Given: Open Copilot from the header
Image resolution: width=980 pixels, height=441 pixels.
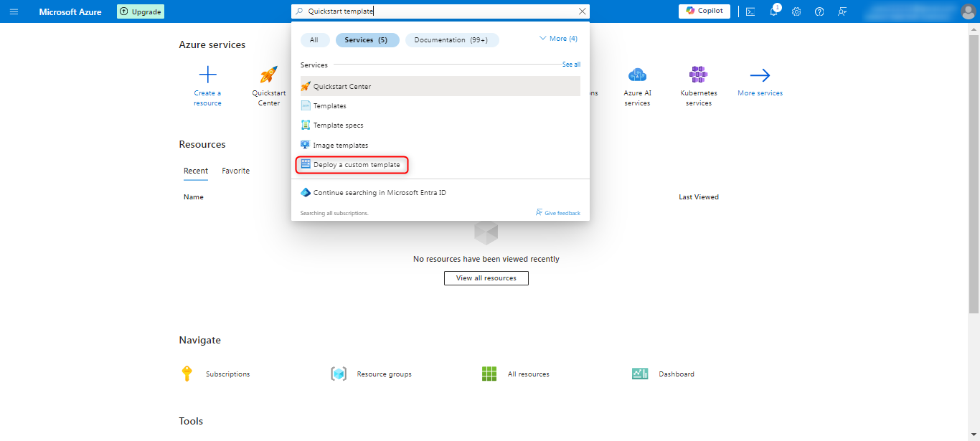Looking at the screenshot, I should click(705, 11).
